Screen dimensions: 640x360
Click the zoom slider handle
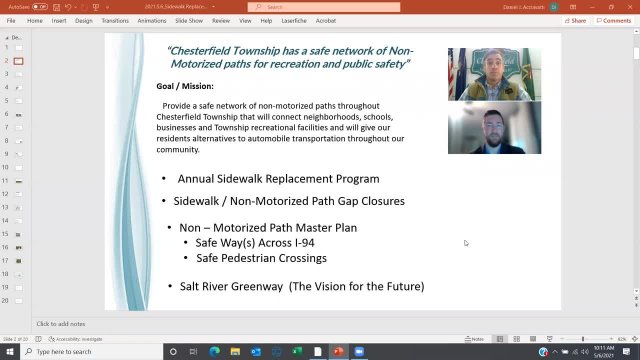[583, 339]
